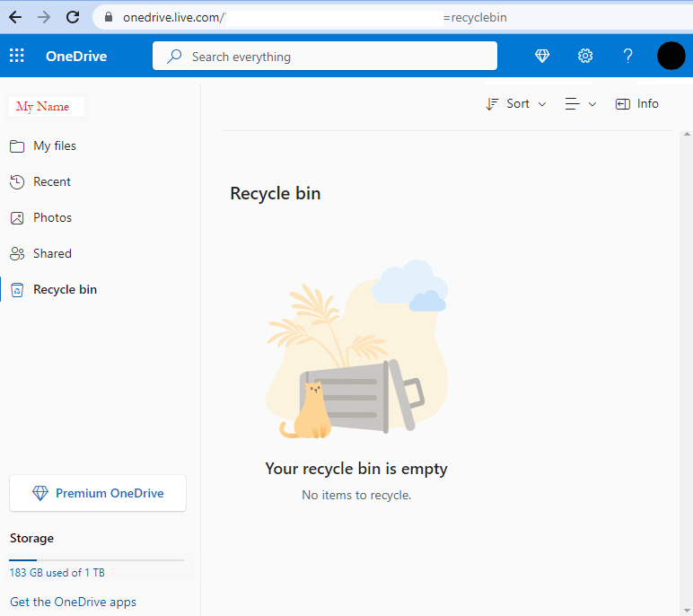This screenshot has width=693, height=616.
Task: Click the Shared people icon
Action: (17, 254)
